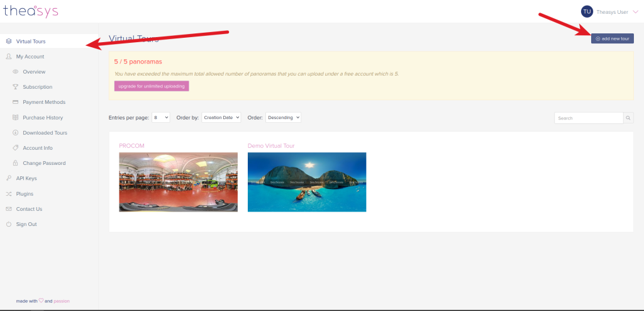
Task: Click the Change Password lock icon
Action: click(16, 163)
